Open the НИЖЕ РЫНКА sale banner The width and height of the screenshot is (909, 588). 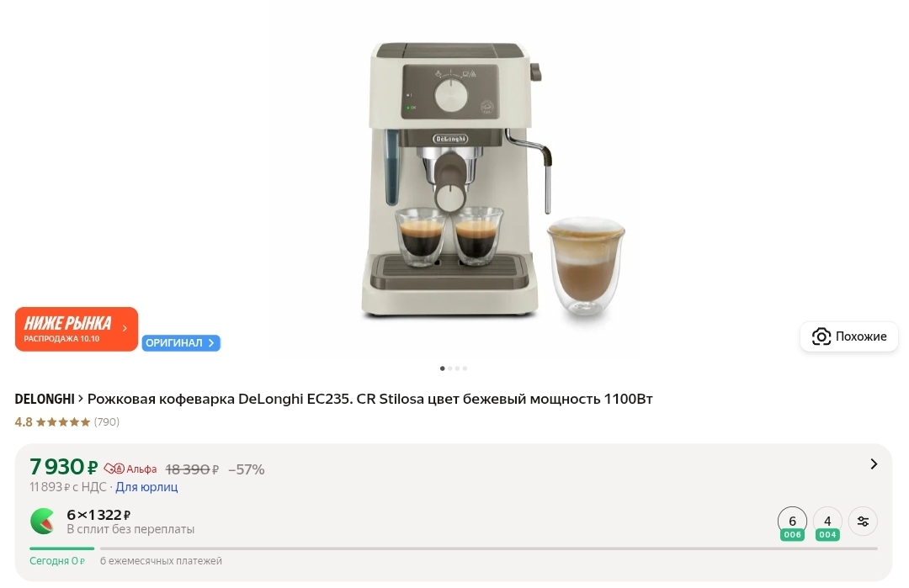[77, 329]
